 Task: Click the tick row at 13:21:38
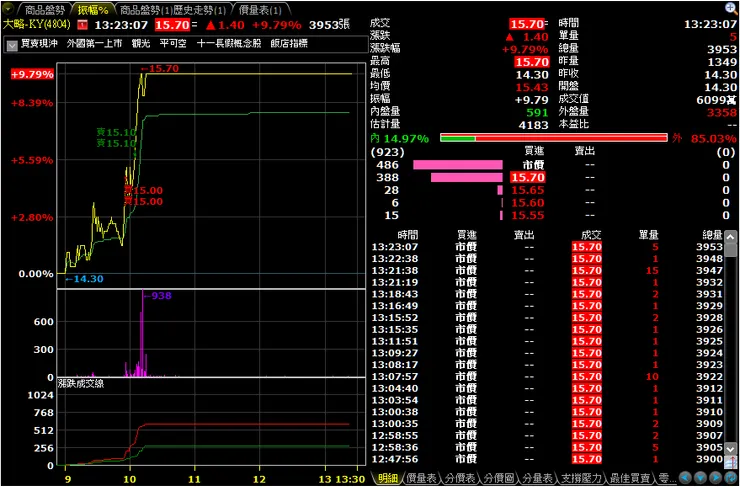(x=547, y=270)
